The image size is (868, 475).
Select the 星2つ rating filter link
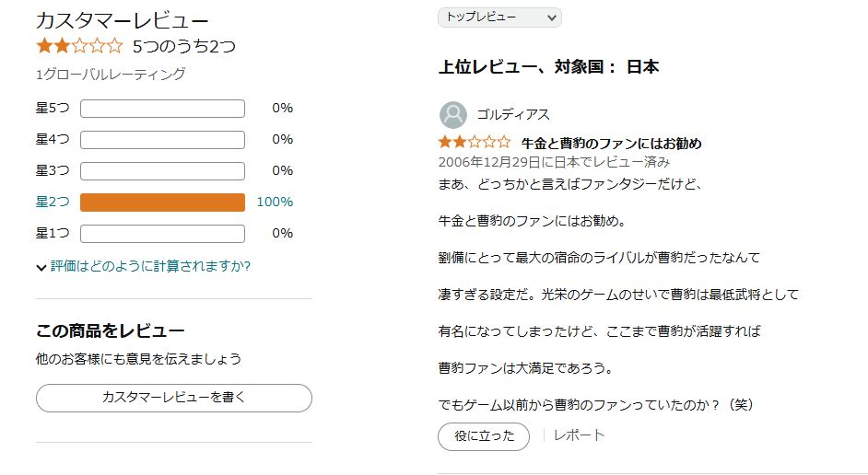click(53, 203)
